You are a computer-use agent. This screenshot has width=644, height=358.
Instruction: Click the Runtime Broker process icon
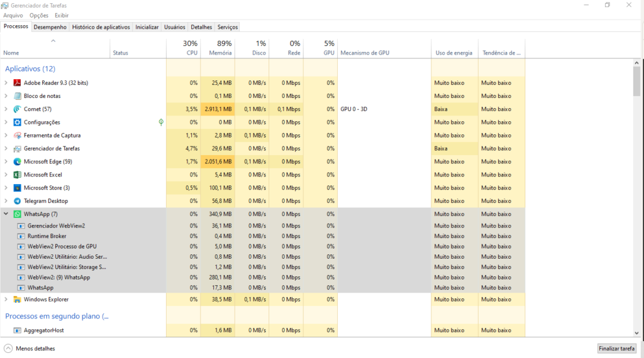click(x=21, y=236)
